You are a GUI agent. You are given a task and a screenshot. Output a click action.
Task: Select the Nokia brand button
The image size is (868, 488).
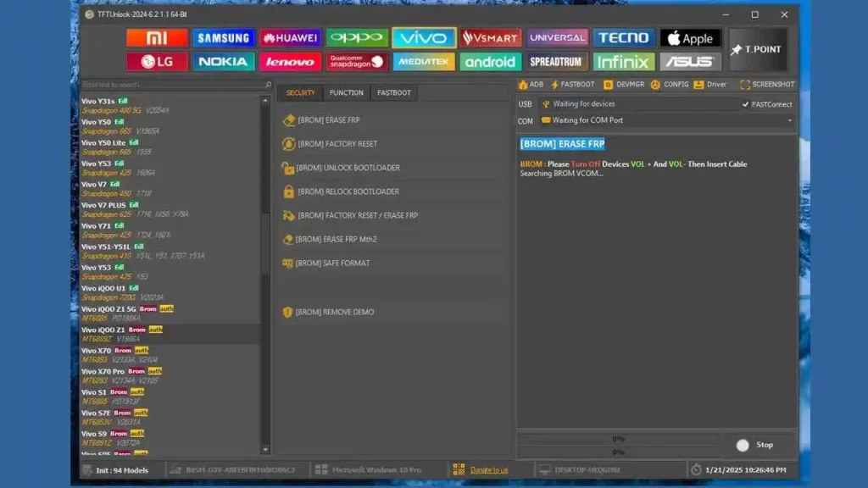[224, 61]
